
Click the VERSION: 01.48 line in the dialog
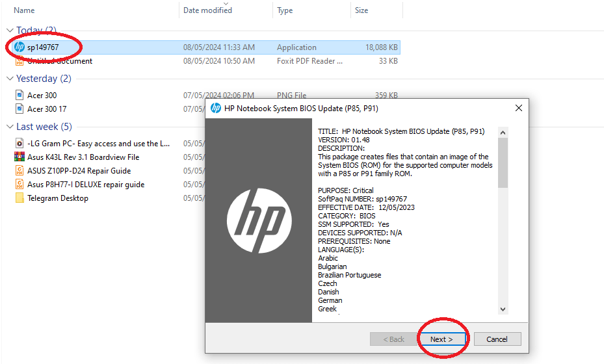click(343, 140)
